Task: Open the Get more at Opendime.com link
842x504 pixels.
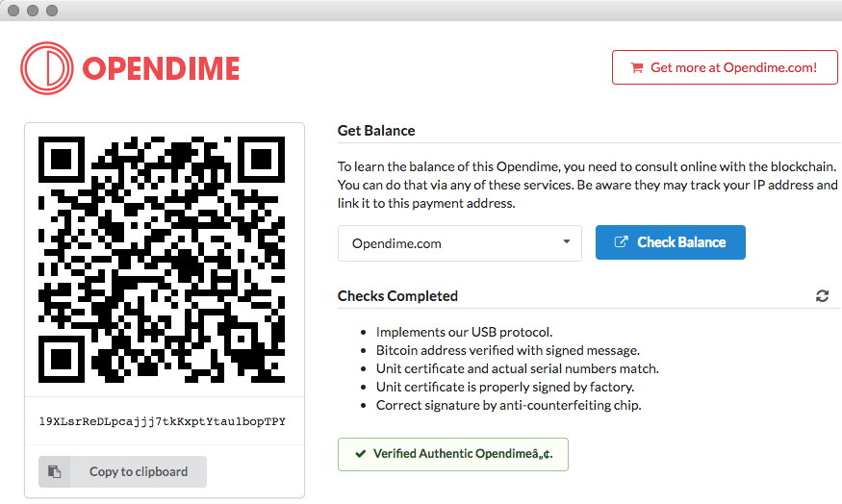Action: 725,67
